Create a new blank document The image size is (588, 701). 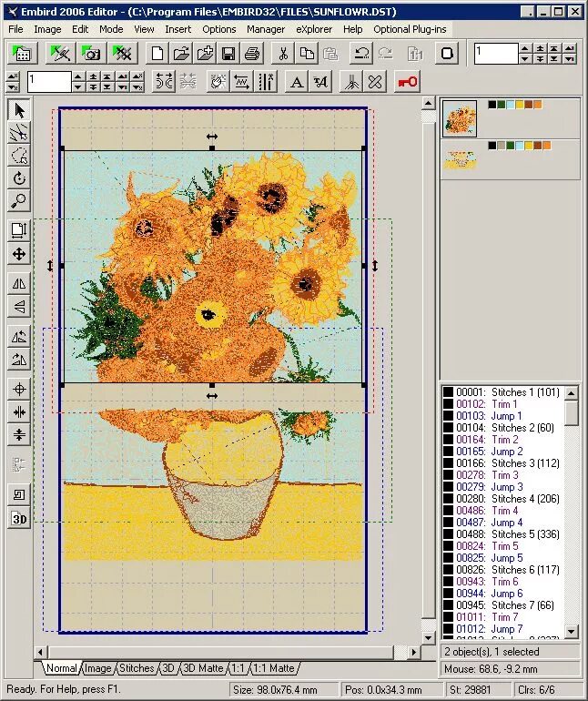point(157,54)
